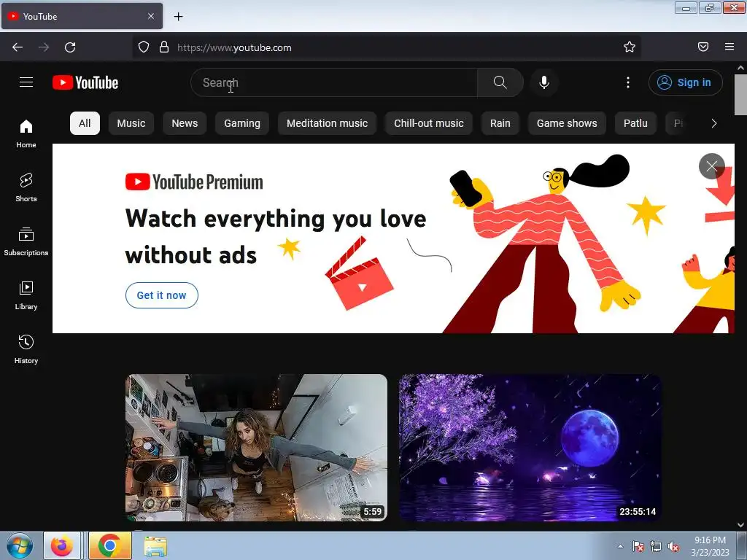
Task: Close the YouTube browser tab
Action: (x=151, y=16)
